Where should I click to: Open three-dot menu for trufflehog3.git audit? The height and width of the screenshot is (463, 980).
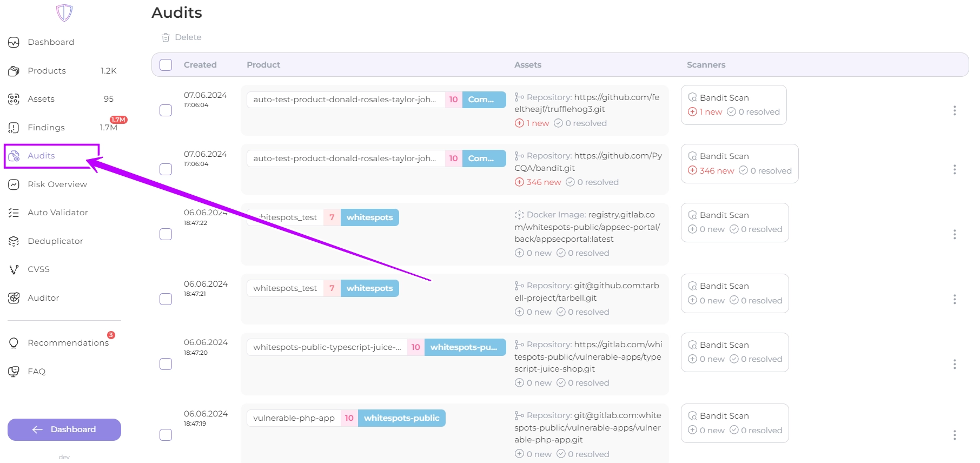[954, 110]
